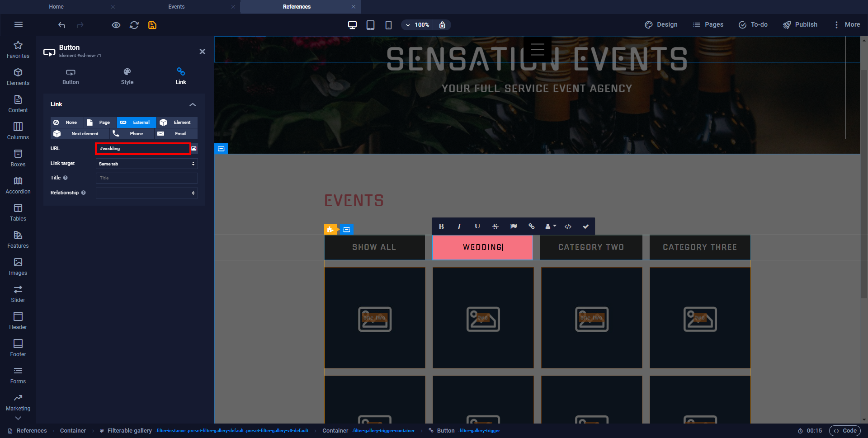Open the Link target dropdown
Image resolution: width=868 pixels, height=438 pixels.
(x=146, y=164)
